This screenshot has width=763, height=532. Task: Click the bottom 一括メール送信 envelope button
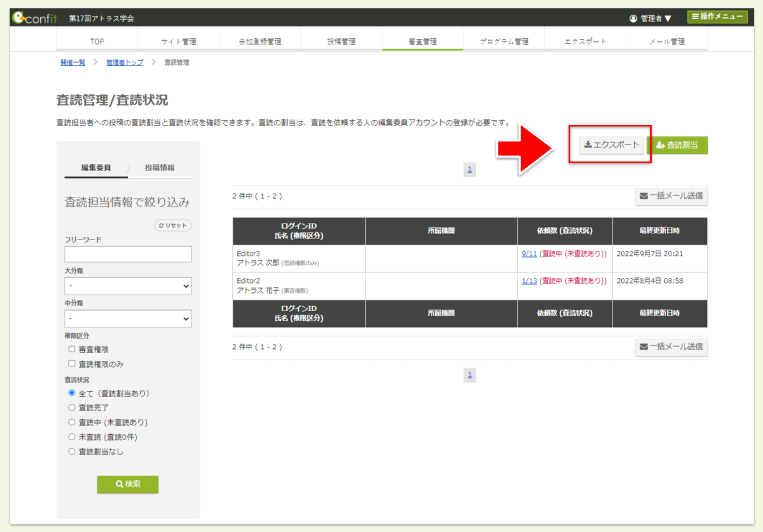click(671, 347)
